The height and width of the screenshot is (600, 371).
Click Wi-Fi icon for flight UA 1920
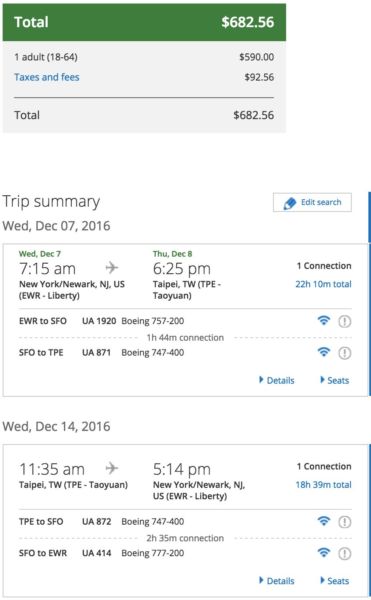pyautogui.click(x=324, y=320)
